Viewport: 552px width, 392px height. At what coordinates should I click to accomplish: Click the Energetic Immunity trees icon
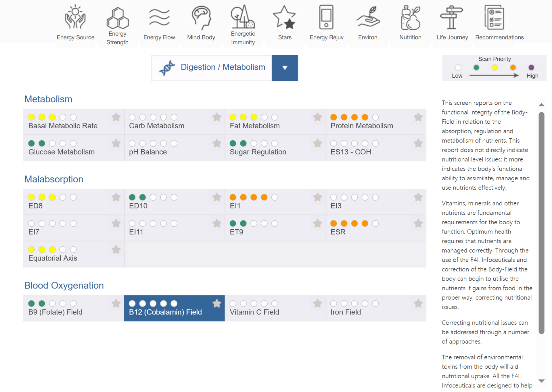coord(243,17)
